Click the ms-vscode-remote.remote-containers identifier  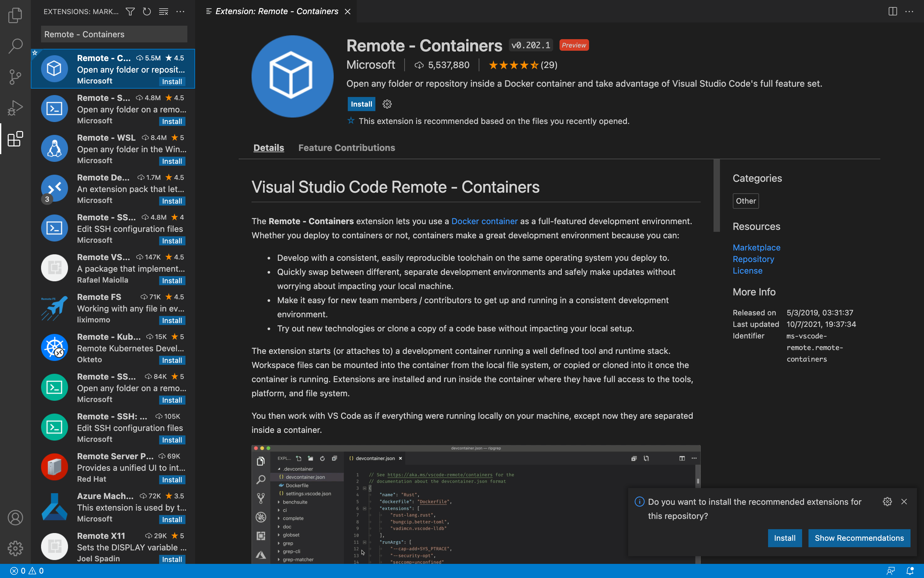point(814,347)
